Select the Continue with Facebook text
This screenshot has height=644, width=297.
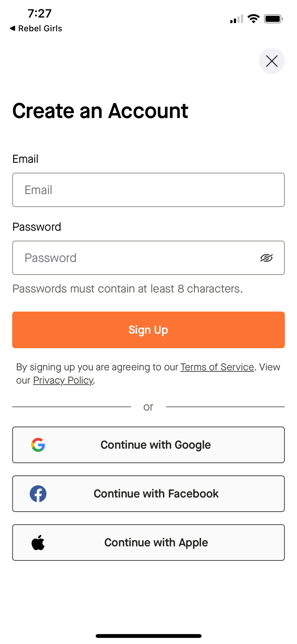click(156, 493)
